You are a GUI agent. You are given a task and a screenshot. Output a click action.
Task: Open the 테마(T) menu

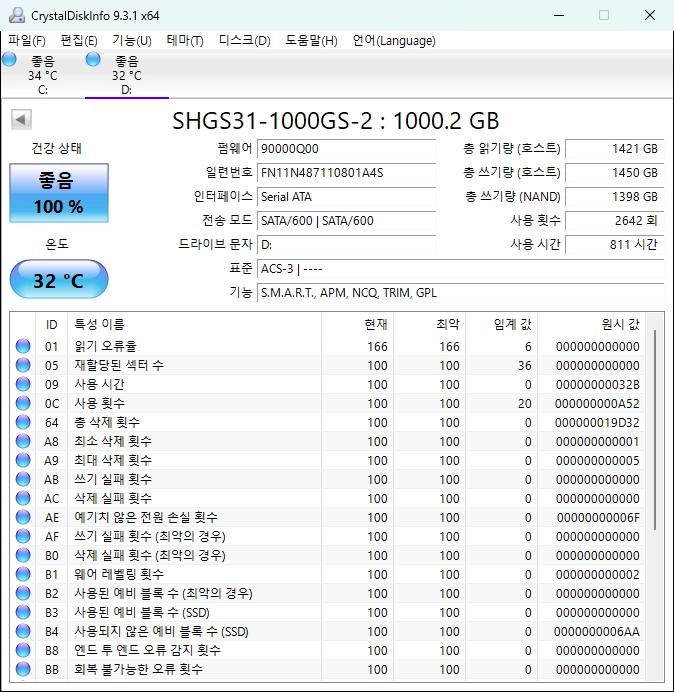(185, 41)
